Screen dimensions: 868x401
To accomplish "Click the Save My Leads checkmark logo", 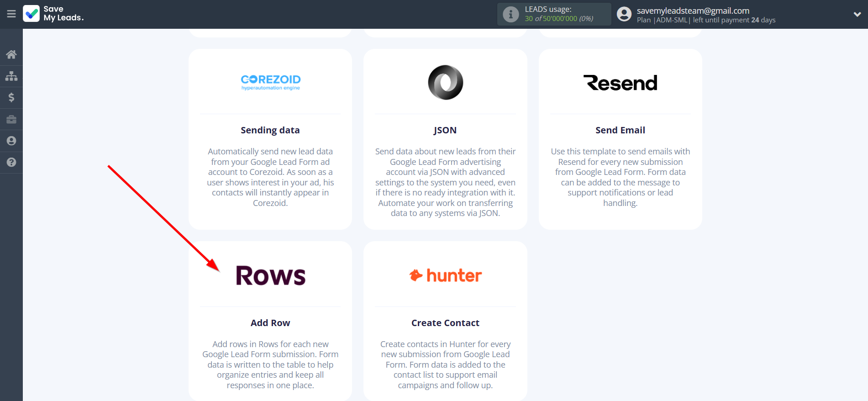I will click(32, 14).
